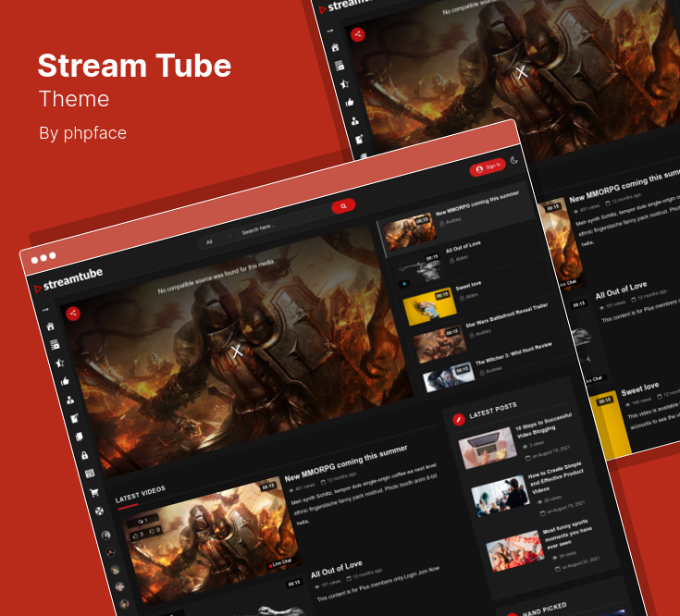The height and width of the screenshot is (616, 680).
Task: Click the 'Stream Tube' heading text
Action: (134, 66)
